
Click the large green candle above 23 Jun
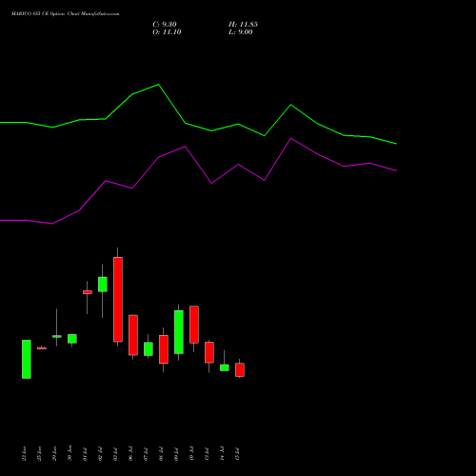tap(27, 359)
